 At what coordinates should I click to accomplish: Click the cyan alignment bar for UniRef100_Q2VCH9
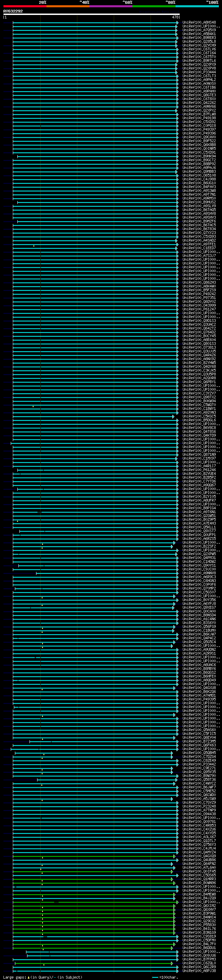pyautogui.click(x=95, y=45)
